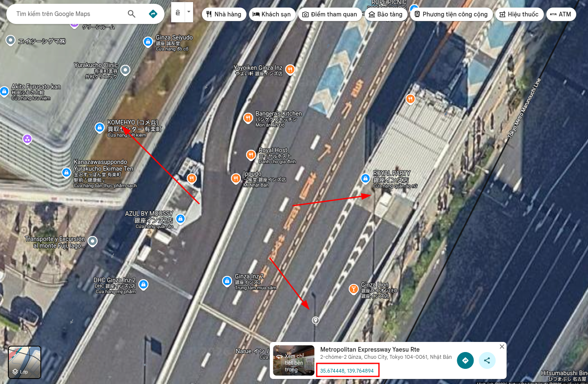Select the Khách sạn chip
Image resolution: width=588 pixels, height=384 pixels.
[272, 14]
